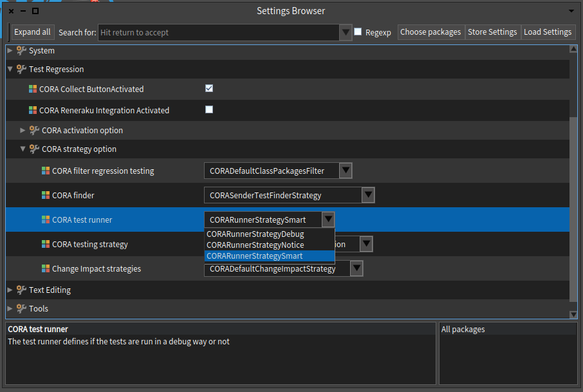Close the Settings Browser window
The image size is (583, 392).
11,11
